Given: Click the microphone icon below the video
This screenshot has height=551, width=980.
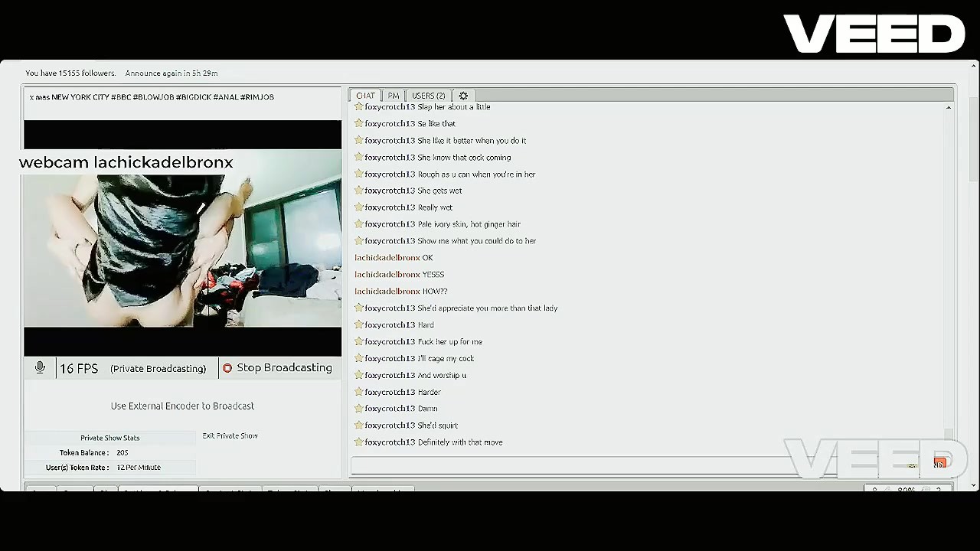Looking at the screenshot, I should coord(41,368).
